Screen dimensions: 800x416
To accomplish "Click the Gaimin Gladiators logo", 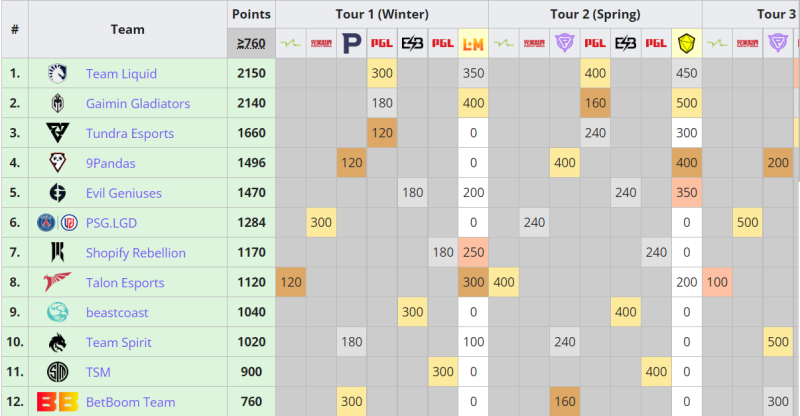I will [57, 104].
